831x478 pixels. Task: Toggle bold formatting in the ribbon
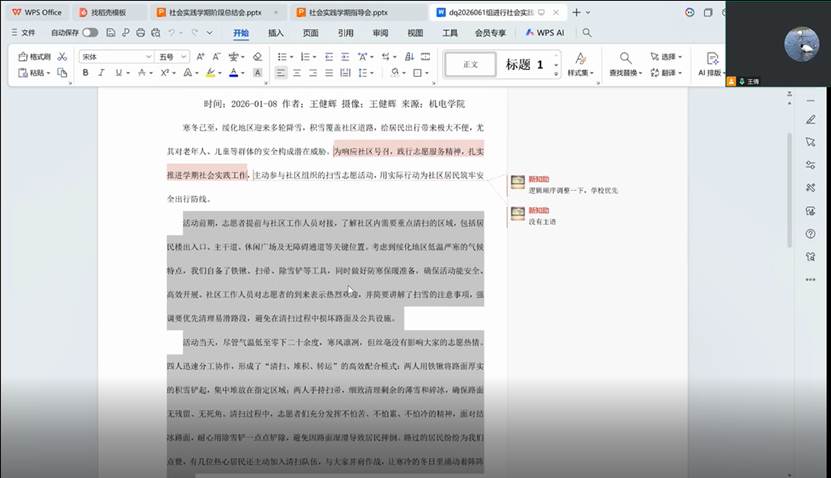coord(86,73)
